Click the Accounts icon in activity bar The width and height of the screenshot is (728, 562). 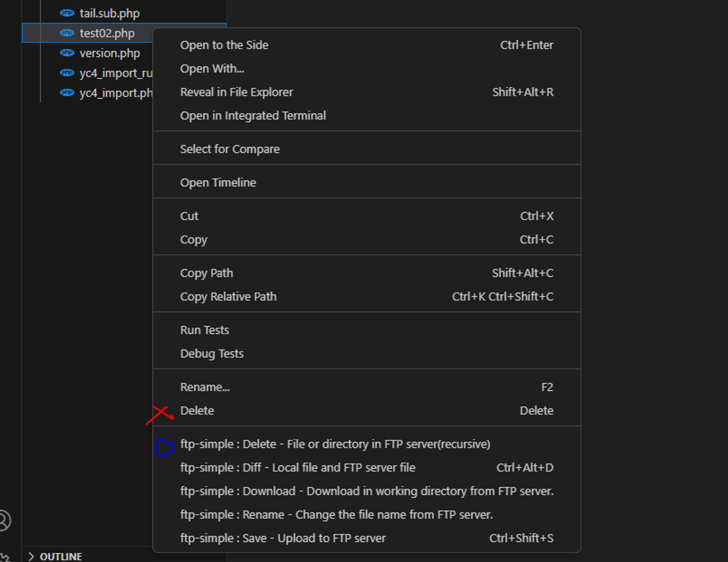(x=4, y=520)
